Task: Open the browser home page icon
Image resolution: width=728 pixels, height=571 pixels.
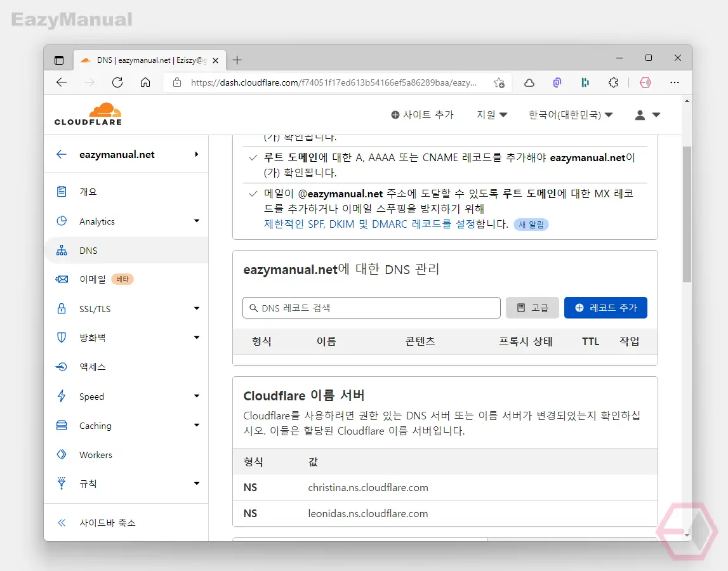Action: (145, 82)
